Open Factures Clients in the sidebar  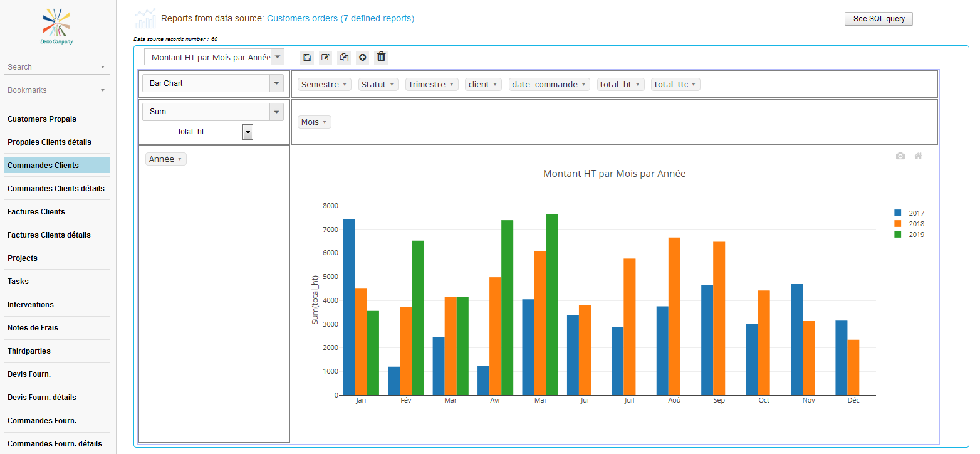[x=36, y=212]
